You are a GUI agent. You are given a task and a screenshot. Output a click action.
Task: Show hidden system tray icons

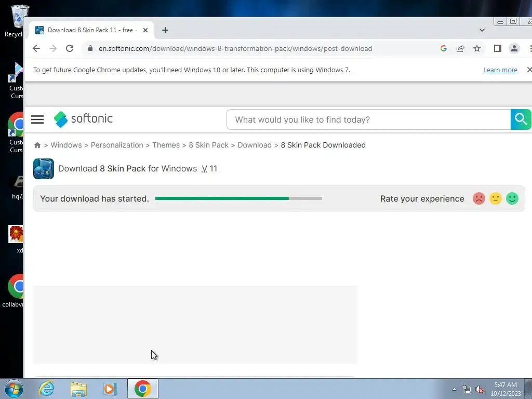[454, 389]
